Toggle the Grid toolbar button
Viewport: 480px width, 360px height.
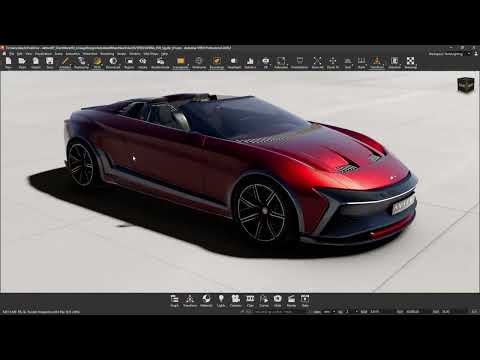tap(348, 61)
